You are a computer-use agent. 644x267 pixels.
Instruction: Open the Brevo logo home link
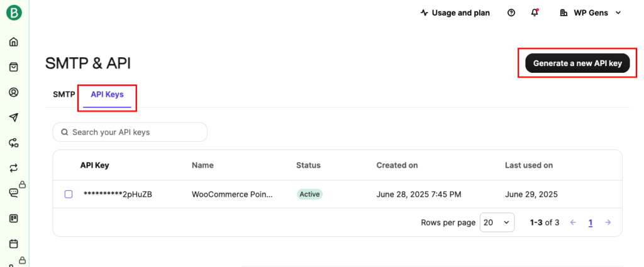point(14,13)
